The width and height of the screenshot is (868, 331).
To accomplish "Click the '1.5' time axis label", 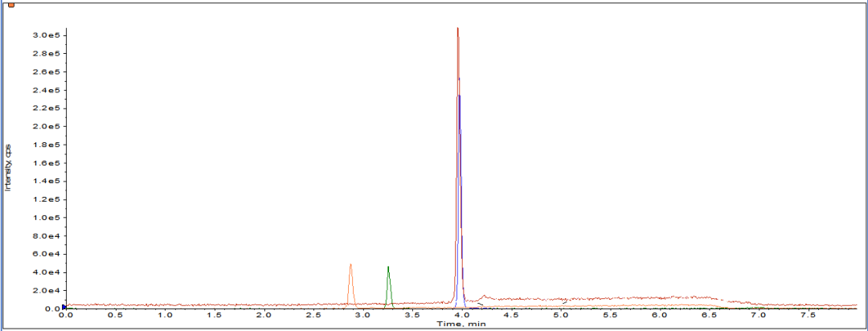I will tap(214, 315).
